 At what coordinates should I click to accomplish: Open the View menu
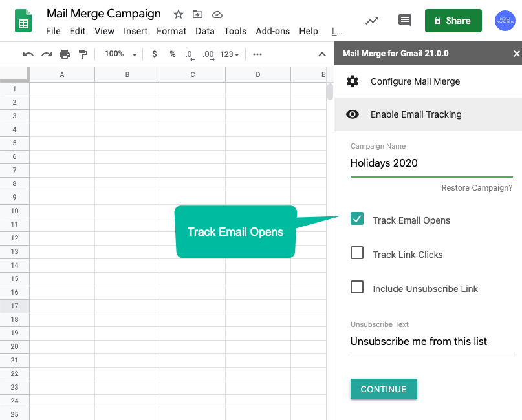pyautogui.click(x=104, y=31)
